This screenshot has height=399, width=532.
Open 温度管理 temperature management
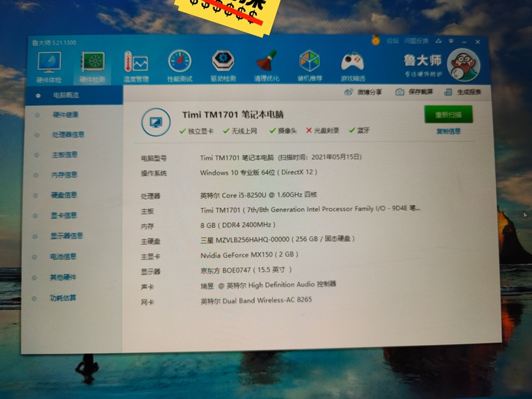tap(136, 66)
